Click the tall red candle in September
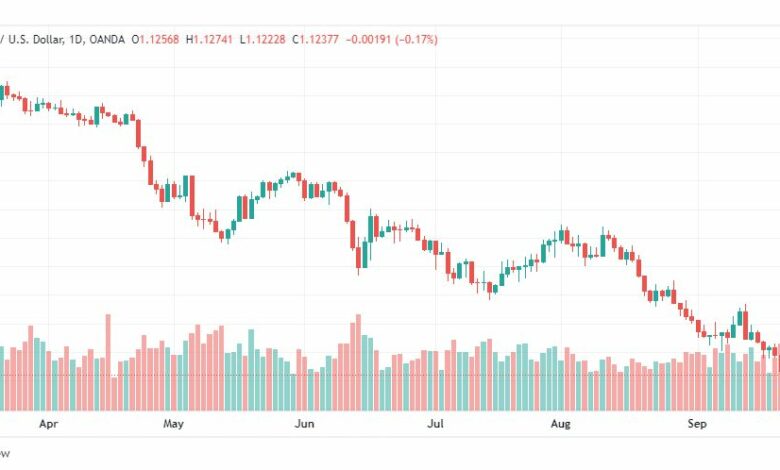Image resolution: width=780 pixels, height=470 pixels. (745, 323)
